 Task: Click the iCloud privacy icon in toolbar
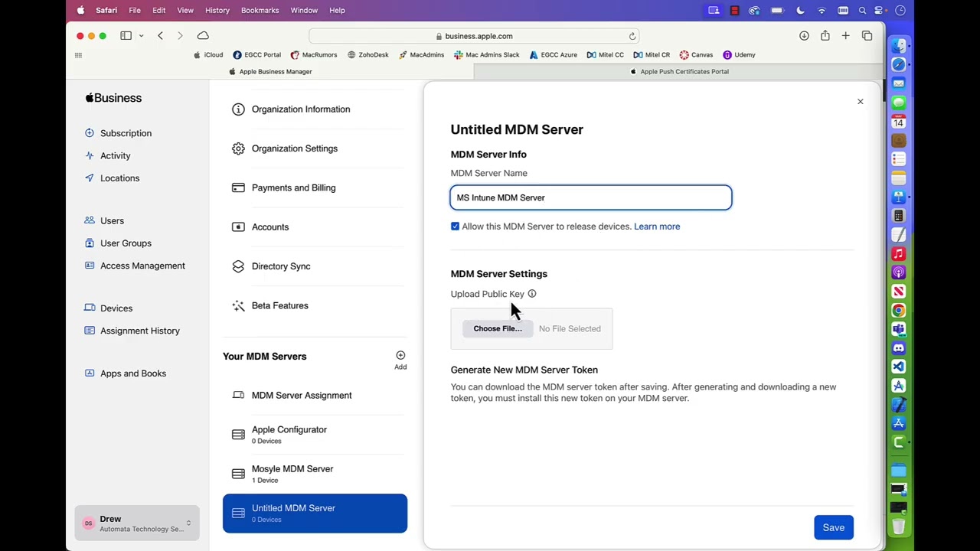(203, 36)
